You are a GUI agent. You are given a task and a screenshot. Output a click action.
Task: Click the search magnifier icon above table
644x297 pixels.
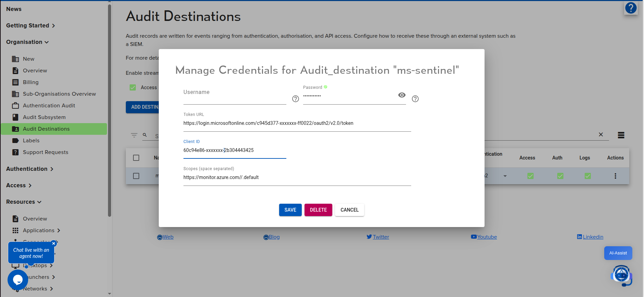click(x=145, y=135)
